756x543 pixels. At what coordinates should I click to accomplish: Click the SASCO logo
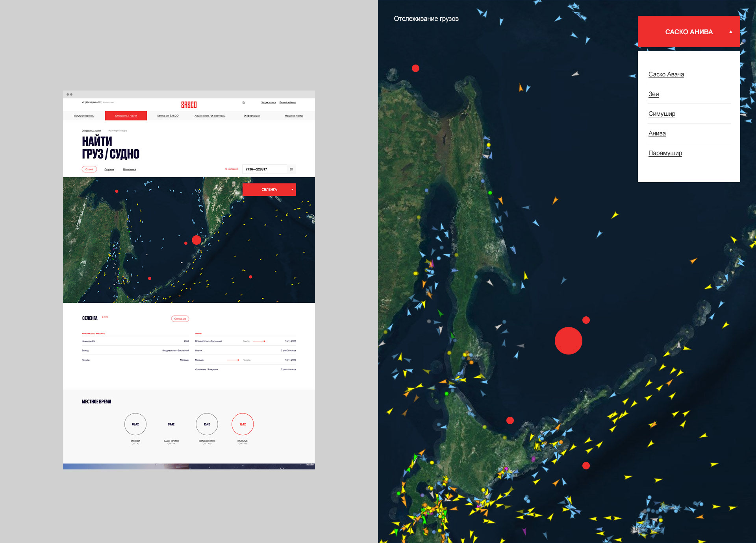tap(189, 105)
